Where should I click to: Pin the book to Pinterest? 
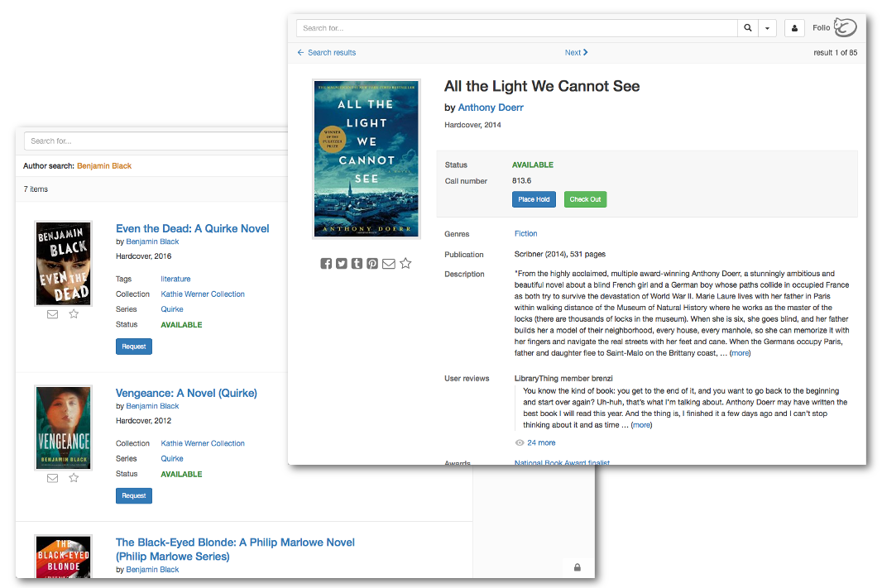coord(372,263)
